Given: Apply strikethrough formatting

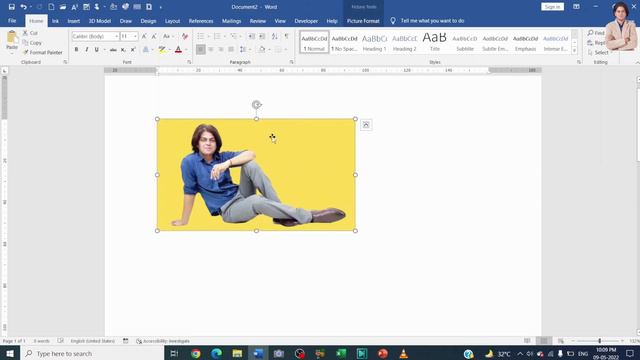Looking at the screenshot, I should click(113, 49).
